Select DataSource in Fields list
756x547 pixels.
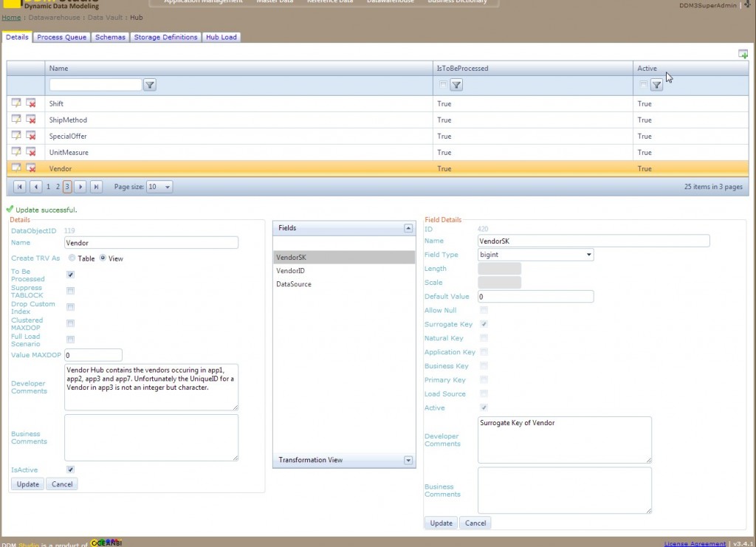pyautogui.click(x=344, y=284)
